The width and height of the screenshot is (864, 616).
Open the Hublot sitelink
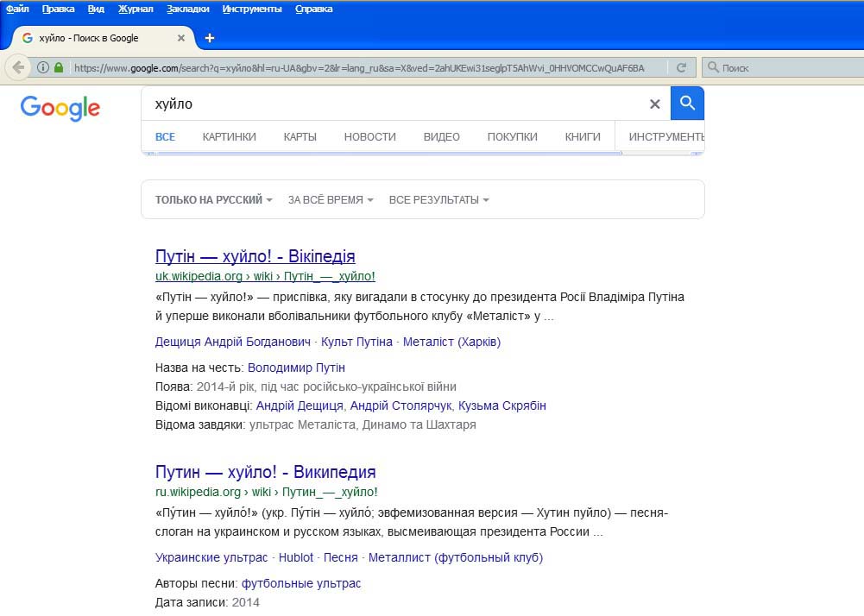[x=296, y=557]
